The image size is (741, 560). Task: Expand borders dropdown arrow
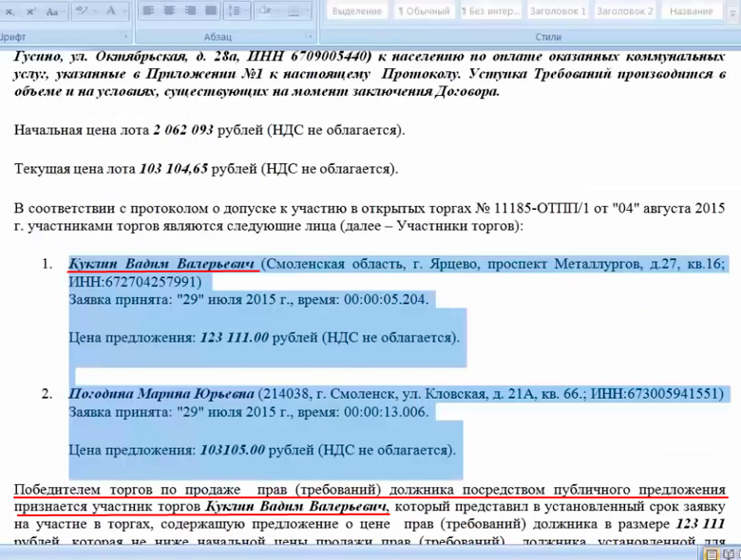[x=307, y=10]
